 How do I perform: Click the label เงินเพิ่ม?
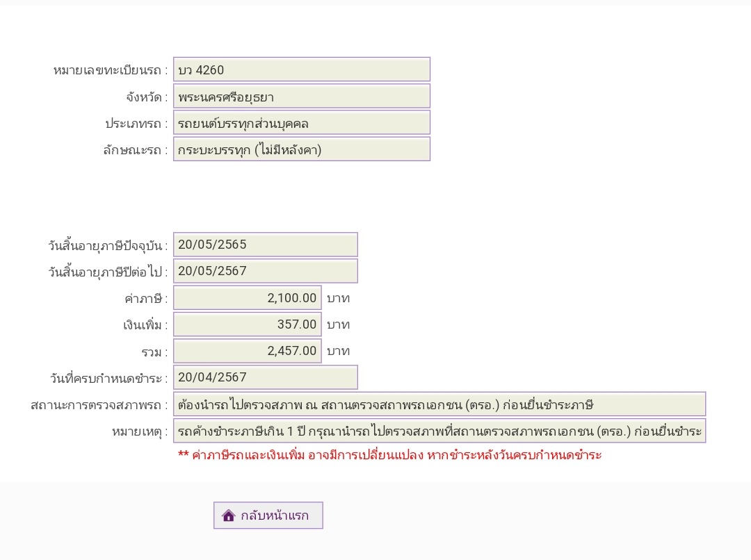[145, 325]
